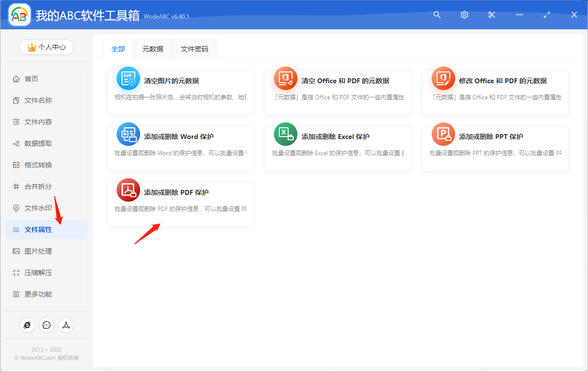Open 更多功能 in the sidebar
This screenshot has width=588, height=372.
pos(47,294)
